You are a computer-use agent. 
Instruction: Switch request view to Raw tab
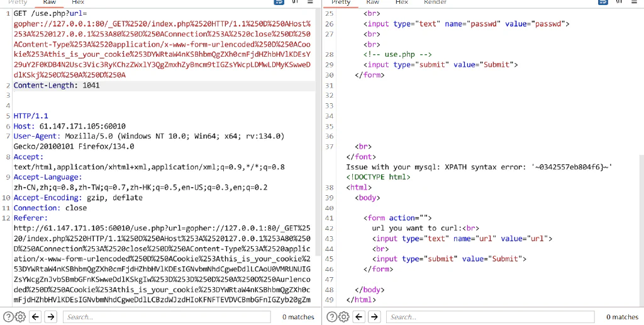pos(49,3)
